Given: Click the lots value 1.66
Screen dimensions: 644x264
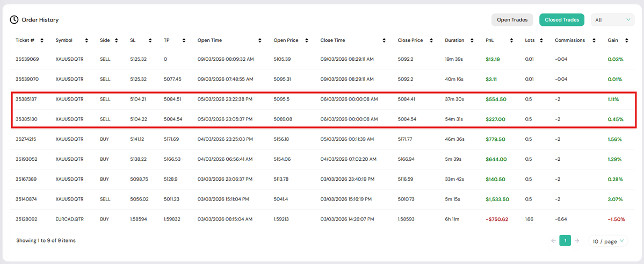Looking at the screenshot, I should tap(529, 219).
